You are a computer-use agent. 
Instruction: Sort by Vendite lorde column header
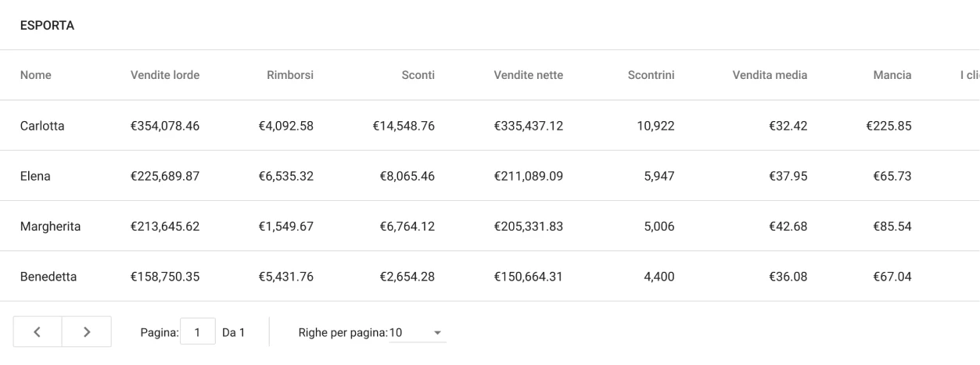pos(165,76)
